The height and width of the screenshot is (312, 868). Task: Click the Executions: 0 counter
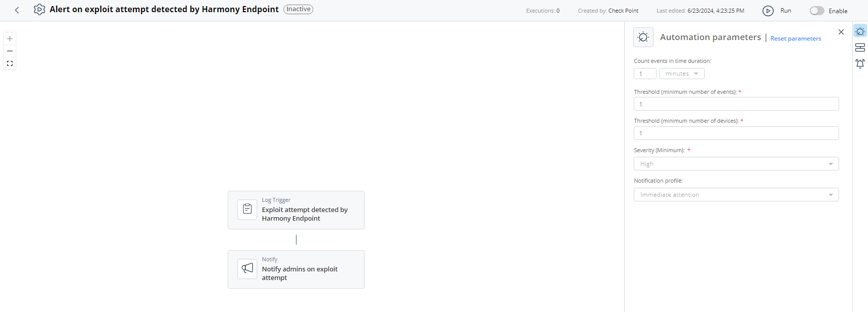tap(542, 11)
